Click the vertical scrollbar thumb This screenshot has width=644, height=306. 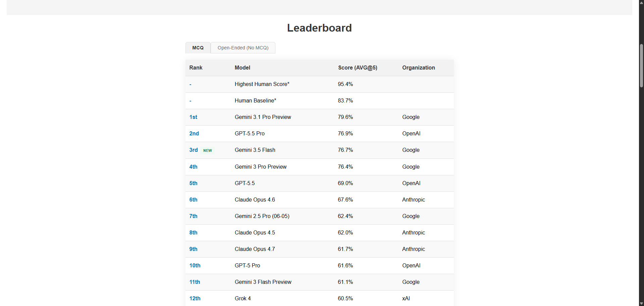tap(641, 65)
